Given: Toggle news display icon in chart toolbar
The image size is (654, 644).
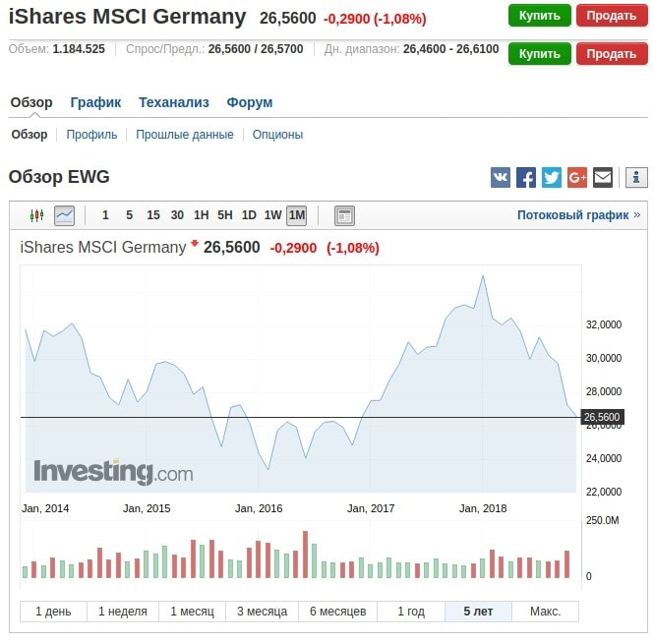Looking at the screenshot, I should pos(344,215).
